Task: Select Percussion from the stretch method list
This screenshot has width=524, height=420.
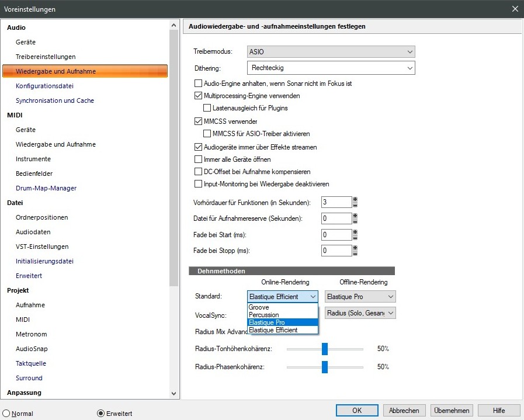Action: point(283,315)
